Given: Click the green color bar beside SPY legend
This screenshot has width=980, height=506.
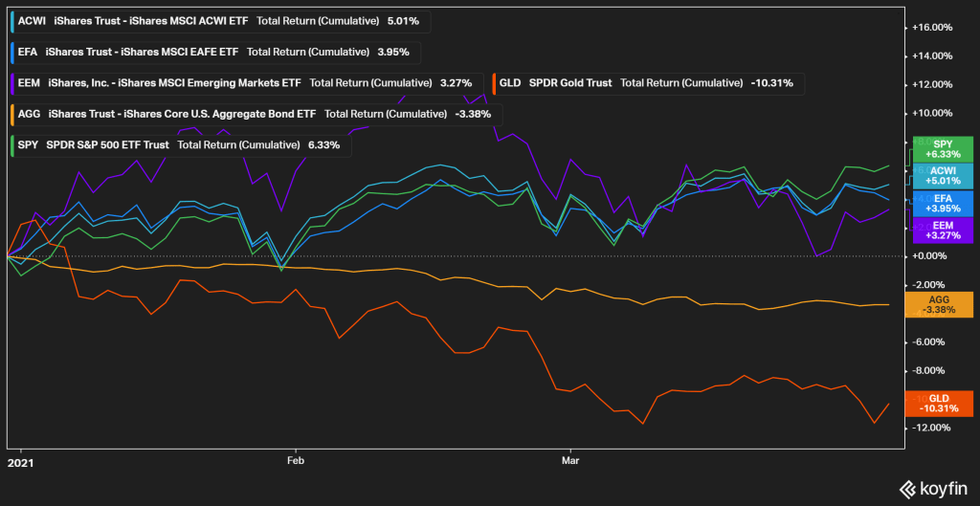Looking at the screenshot, I should 11,145.
